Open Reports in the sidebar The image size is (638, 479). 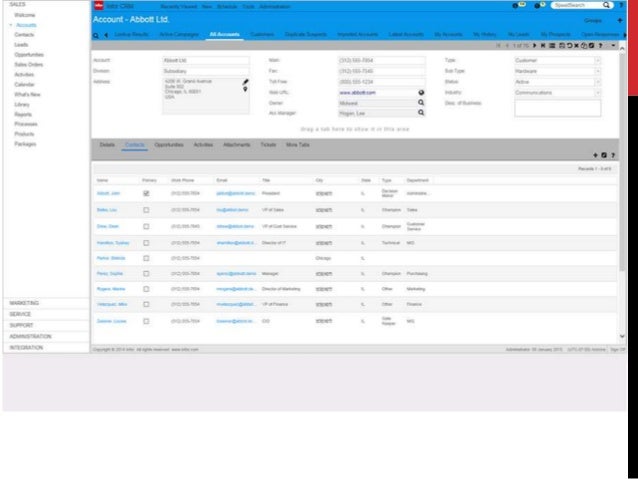[23, 114]
